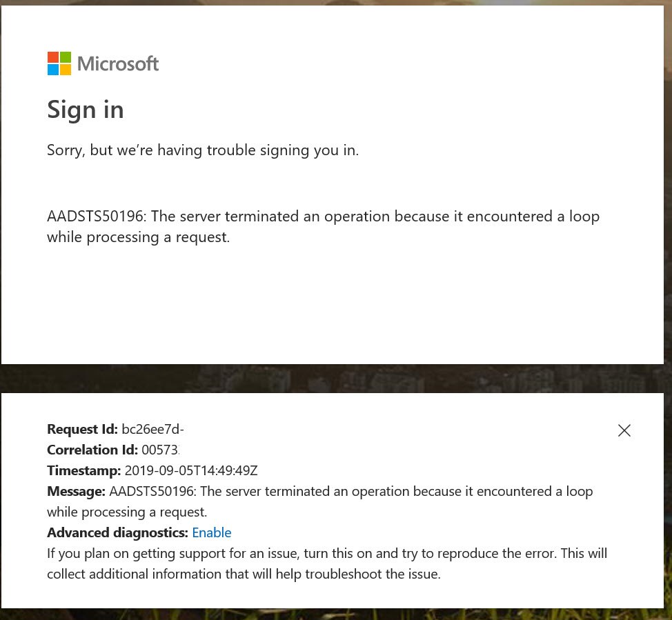Activate diagnostics before reproducing the error

[x=211, y=532]
